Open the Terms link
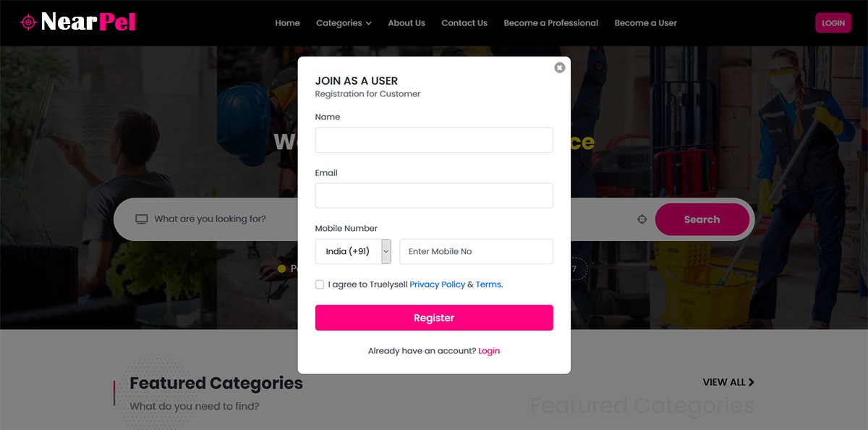Screen dimensions: 868x430 489,284
